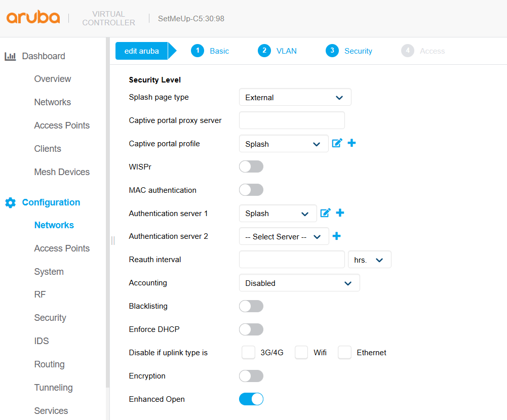Edit Authentication server 1 settings
507x420 pixels.
click(325, 213)
